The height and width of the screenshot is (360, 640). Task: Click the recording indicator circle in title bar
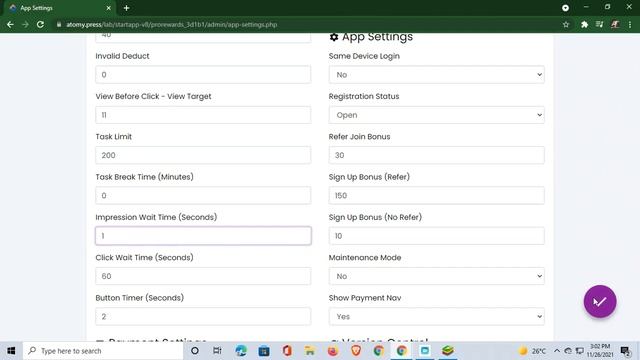tap(565, 8)
